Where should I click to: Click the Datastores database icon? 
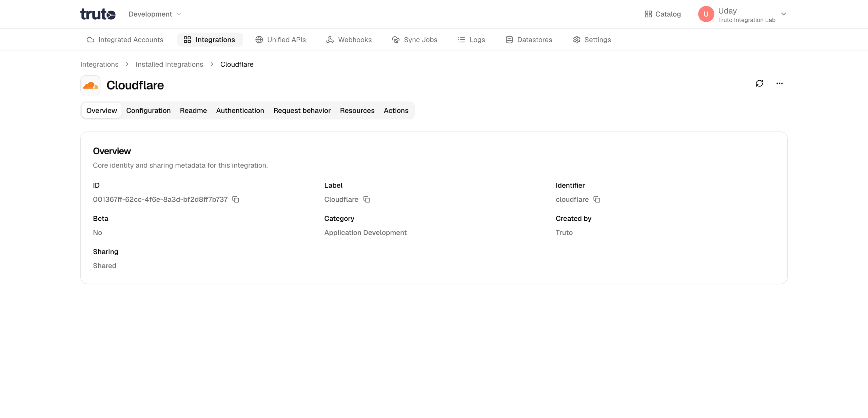tap(509, 40)
